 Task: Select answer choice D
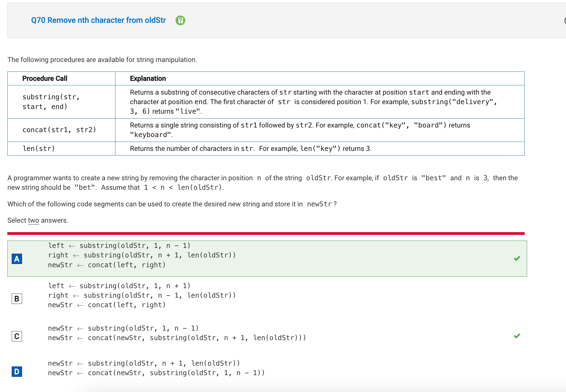click(17, 372)
